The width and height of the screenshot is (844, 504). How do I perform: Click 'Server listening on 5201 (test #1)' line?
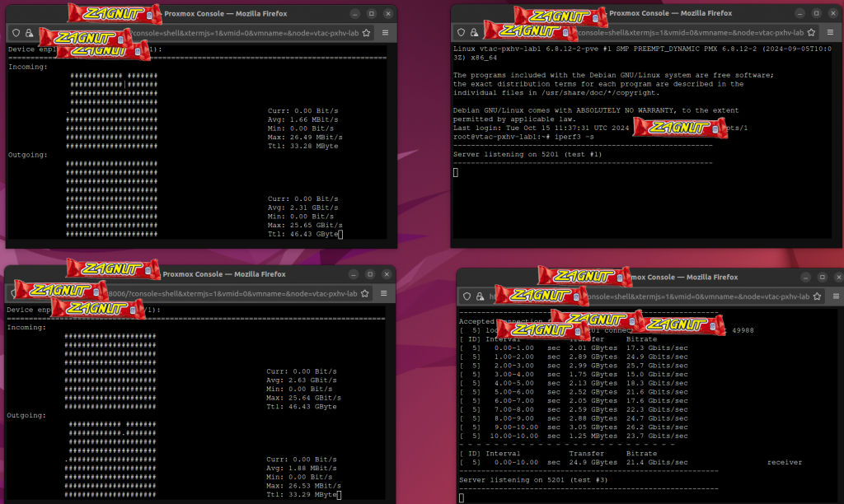[527, 154]
